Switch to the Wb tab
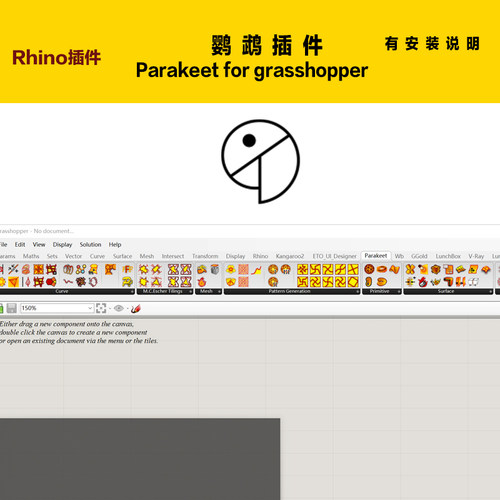This screenshot has height=500, width=500. 399,256
